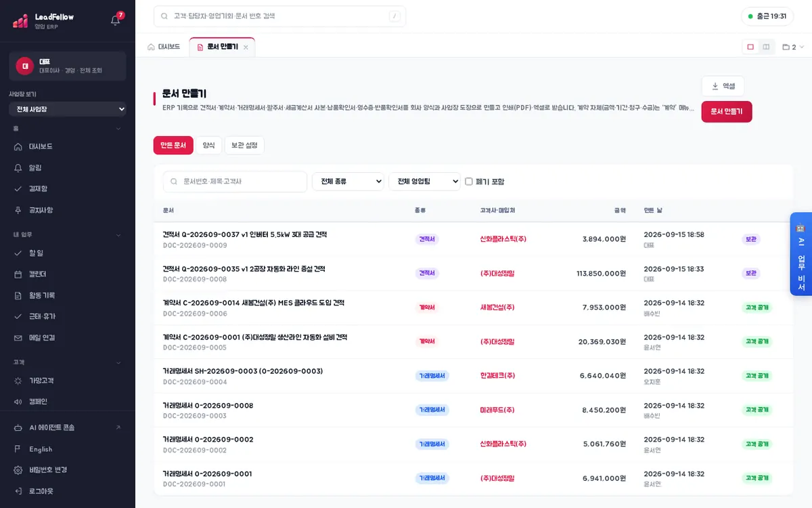Open 할 일 in the sidebar
Image resolution: width=812 pixels, height=508 pixels.
point(68,253)
